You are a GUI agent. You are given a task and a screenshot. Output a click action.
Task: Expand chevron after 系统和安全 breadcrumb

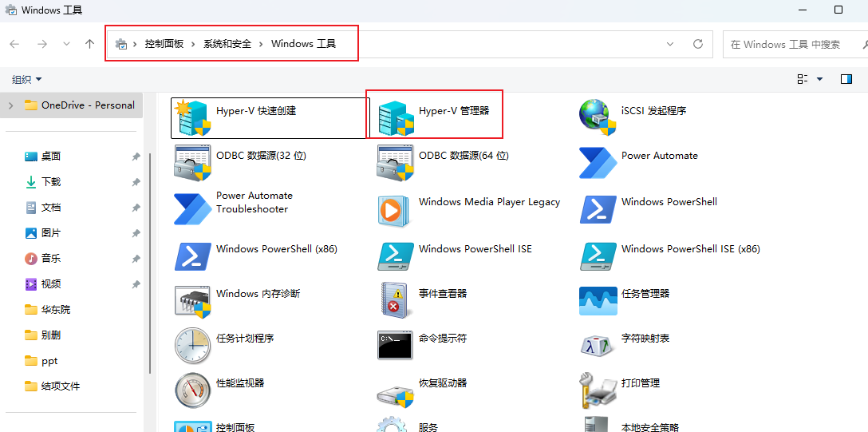point(262,44)
